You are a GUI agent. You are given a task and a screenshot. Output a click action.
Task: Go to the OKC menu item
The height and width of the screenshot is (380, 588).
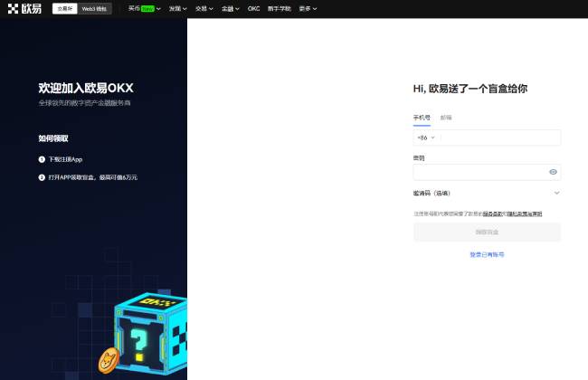(x=254, y=8)
